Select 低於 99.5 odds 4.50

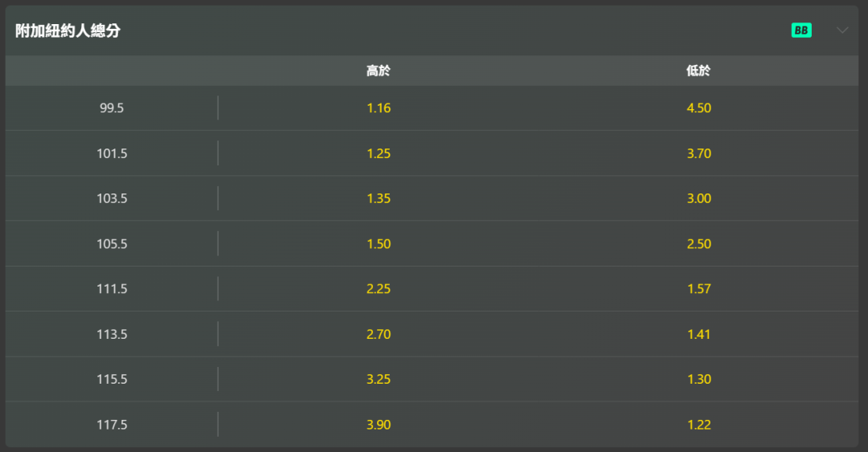coord(698,108)
